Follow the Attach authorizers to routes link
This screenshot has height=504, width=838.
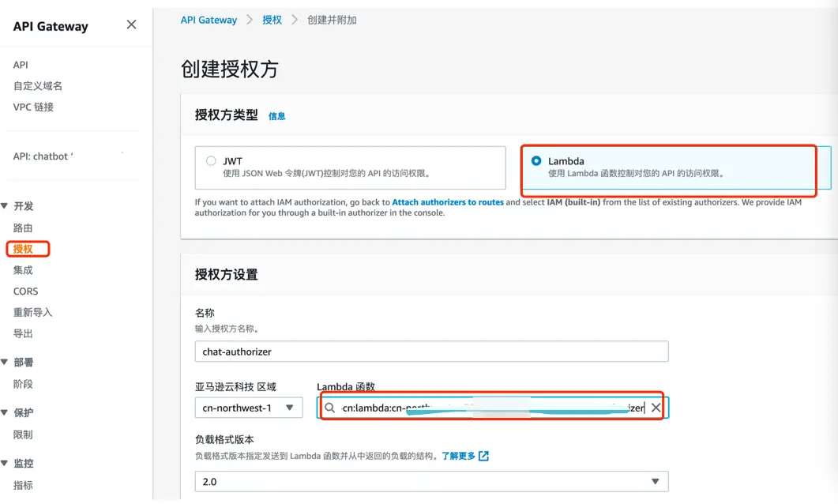tap(448, 202)
